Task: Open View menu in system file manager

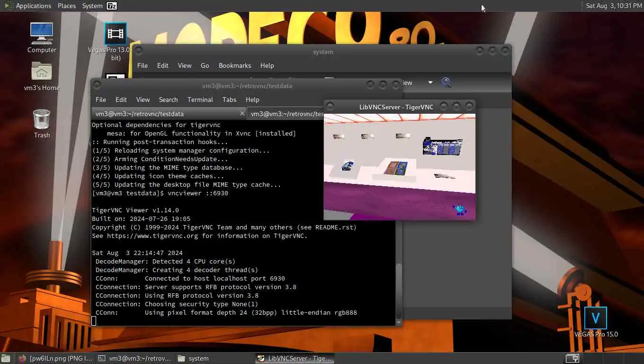Action: 185,65
